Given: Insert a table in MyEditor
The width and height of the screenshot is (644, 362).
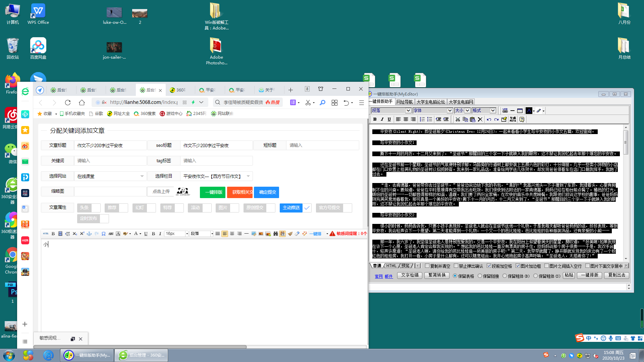Looking at the screenshot, I should (x=520, y=111).
